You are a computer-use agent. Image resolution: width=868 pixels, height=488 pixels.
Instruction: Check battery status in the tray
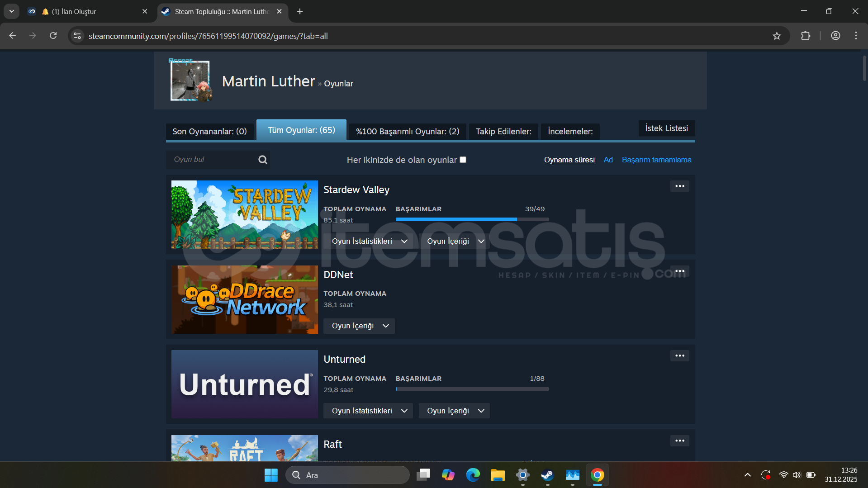pos(811,475)
